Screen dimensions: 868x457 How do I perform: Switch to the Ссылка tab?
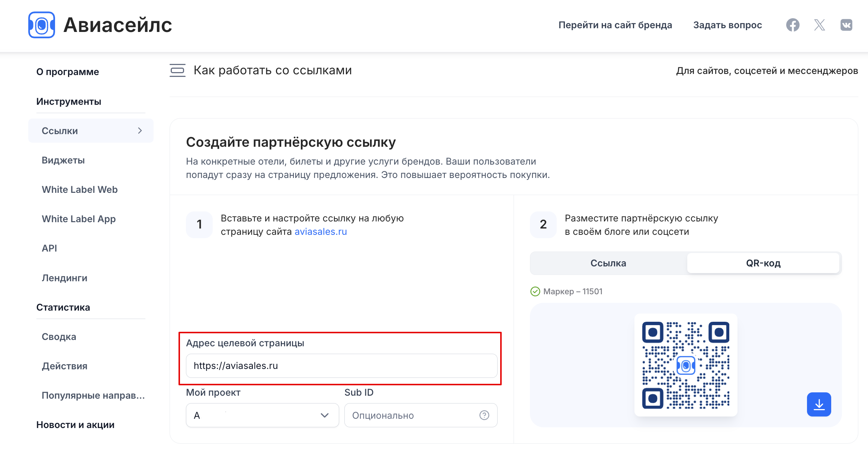pos(608,263)
